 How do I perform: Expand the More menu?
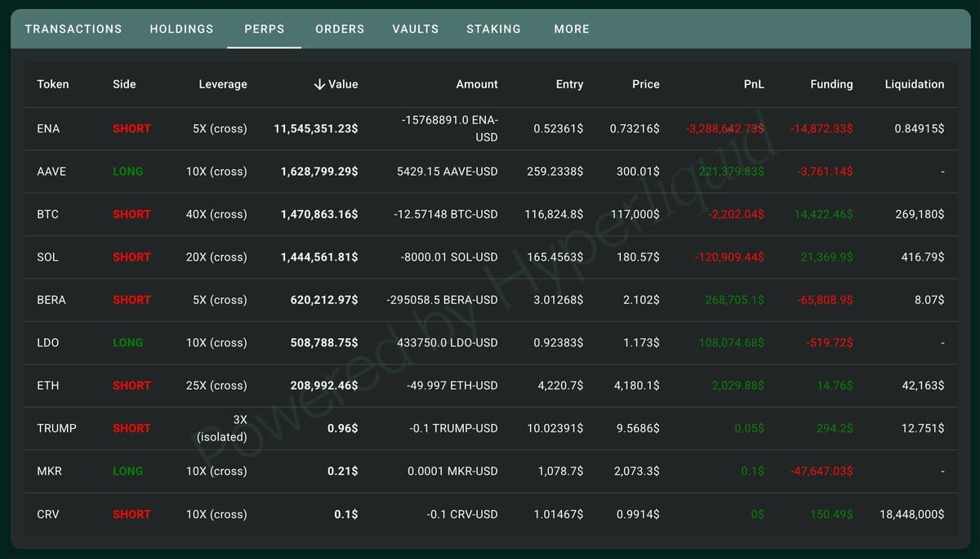572,29
